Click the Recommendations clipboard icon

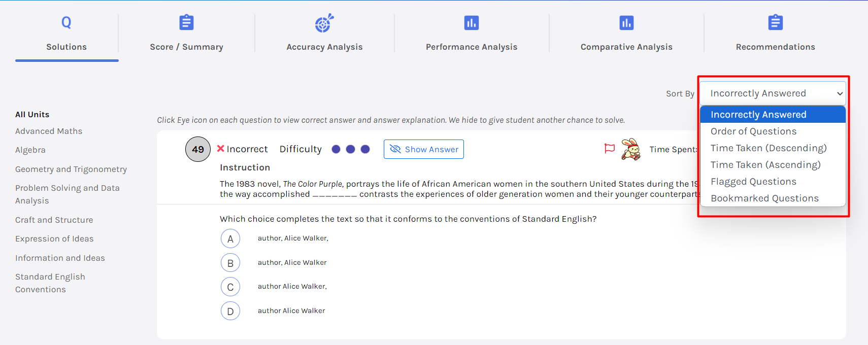coord(775,22)
